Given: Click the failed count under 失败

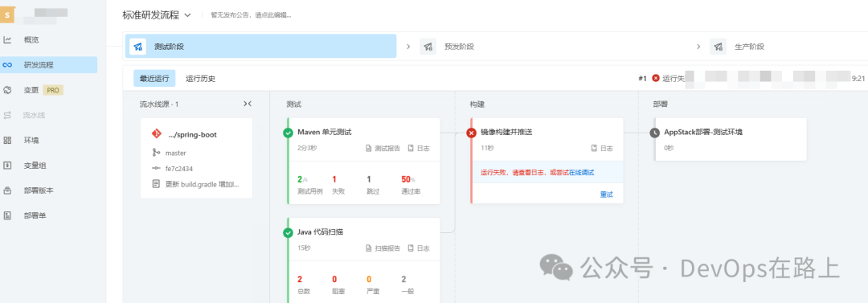Looking at the screenshot, I should click(x=334, y=179).
